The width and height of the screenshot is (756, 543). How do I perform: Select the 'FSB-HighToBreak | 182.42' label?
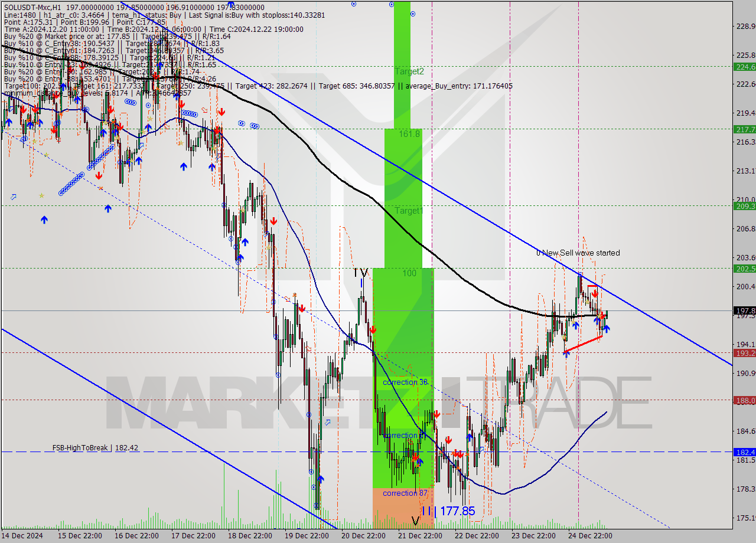pyautogui.click(x=95, y=448)
